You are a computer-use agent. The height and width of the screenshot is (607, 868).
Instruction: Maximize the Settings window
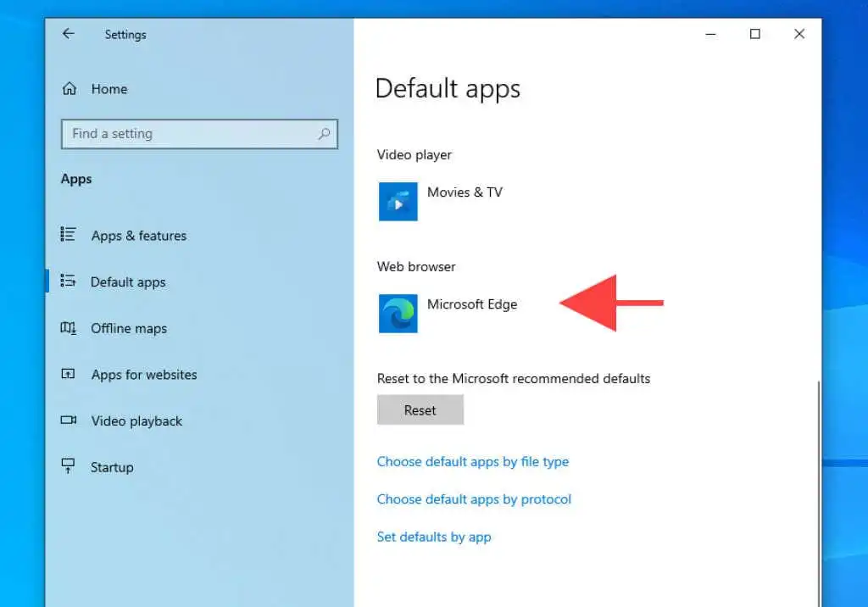coord(755,35)
